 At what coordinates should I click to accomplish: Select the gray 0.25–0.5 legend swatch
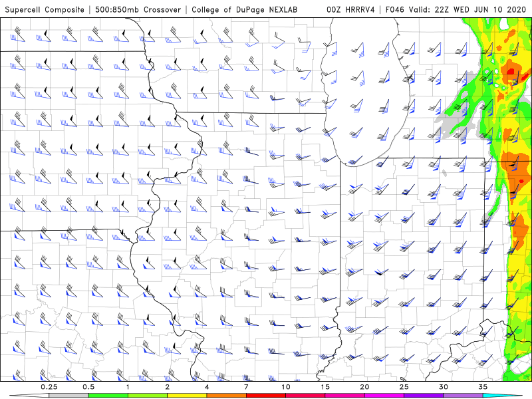pos(69,396)
